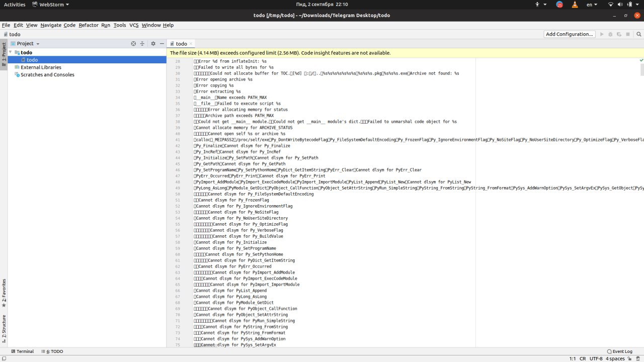Screen dimensions: 644x362
Task: Open the Window menu
Action: pos(151,25)
